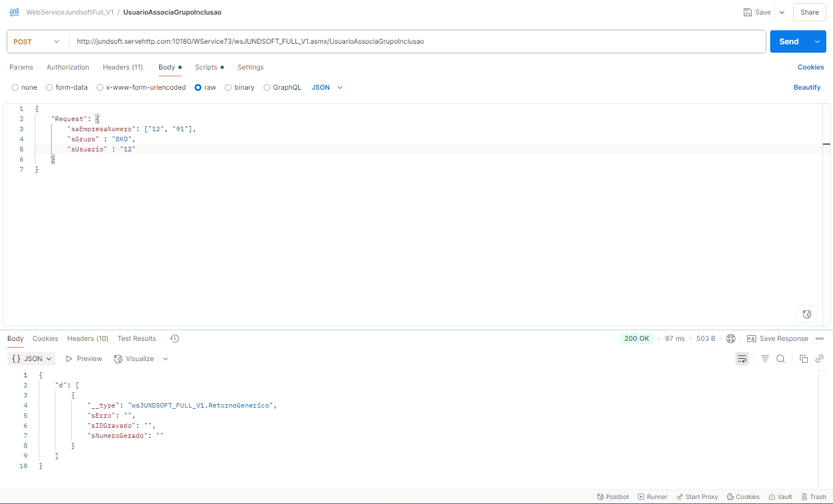Open the response Test Results tab
Viewport: 833px width, 504px height.
point(136,339)
